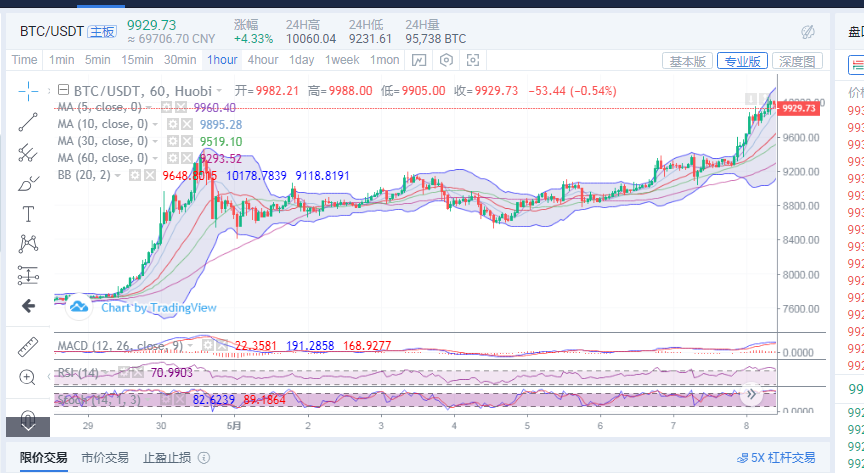The height and width of the screenshot is (473, 864).
Task: Pick the measure ruler tool
Action: tap(28, 347)
